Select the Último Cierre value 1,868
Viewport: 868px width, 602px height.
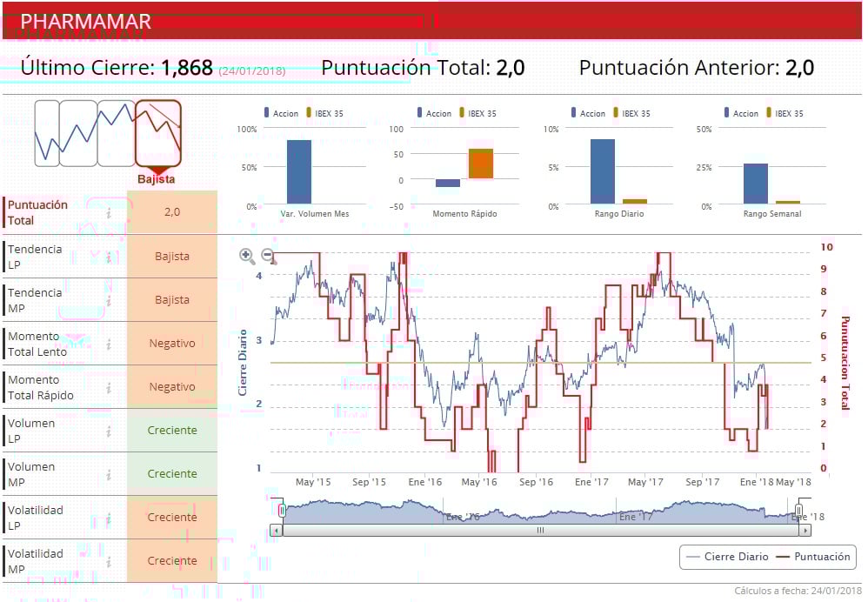tap(187, 68)
